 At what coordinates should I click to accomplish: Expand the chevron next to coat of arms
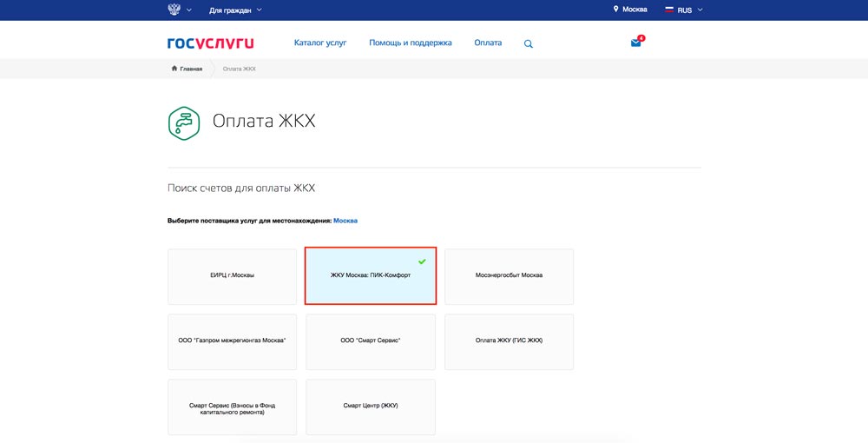click(189, 10)
